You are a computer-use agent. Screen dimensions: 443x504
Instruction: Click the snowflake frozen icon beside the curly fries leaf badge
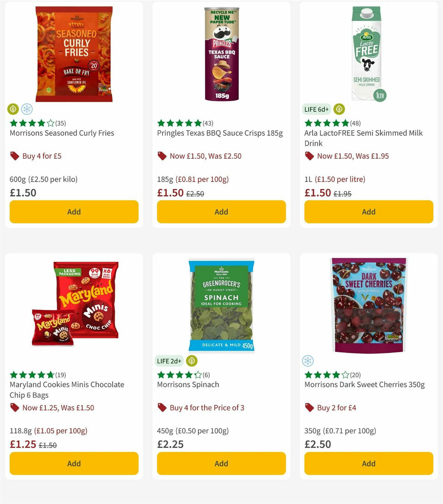27,109
